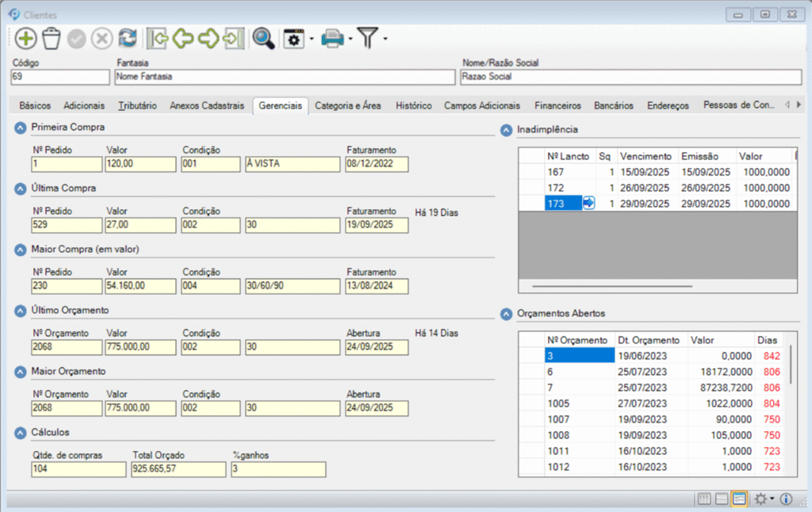Click the Nome/Razão Social input field
The width and height of the screenshot is (812, 512).
pos(630,77)
